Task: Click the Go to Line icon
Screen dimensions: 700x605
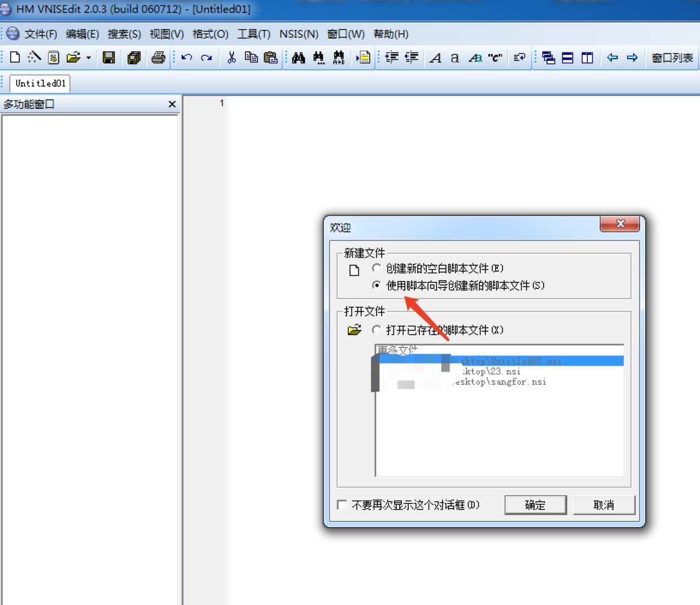Action: pyautogui.click(x=364, y=57)
